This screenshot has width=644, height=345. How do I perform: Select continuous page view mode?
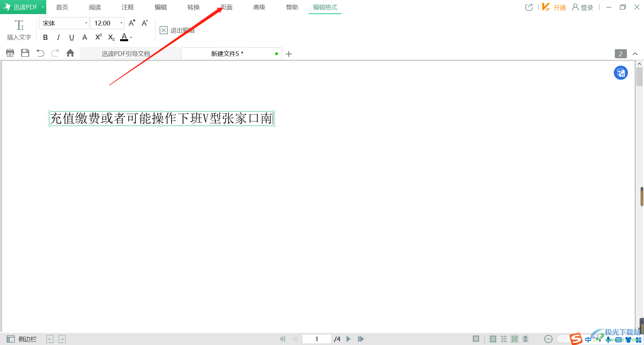point(515,339)
